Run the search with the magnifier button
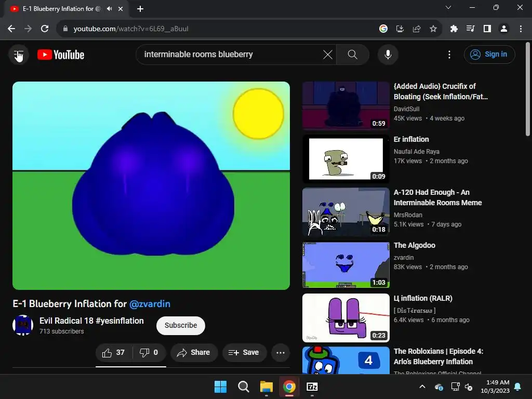532x399 pixels. 353,54
